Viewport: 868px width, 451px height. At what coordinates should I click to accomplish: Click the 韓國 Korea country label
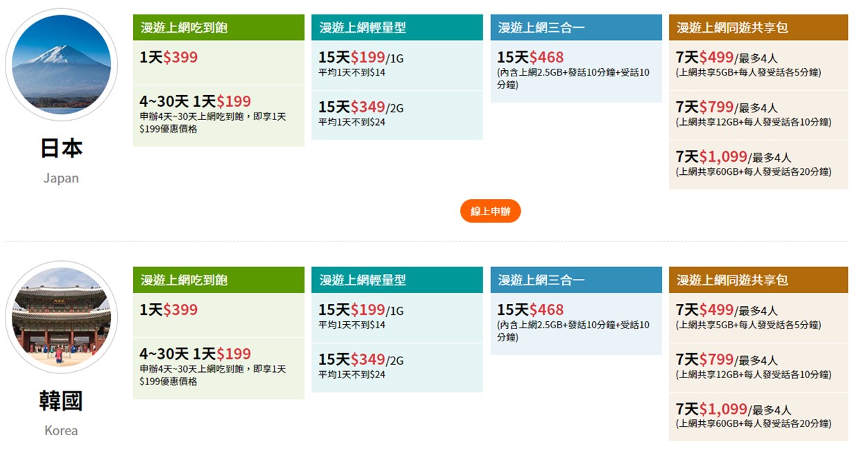[61, 401]
